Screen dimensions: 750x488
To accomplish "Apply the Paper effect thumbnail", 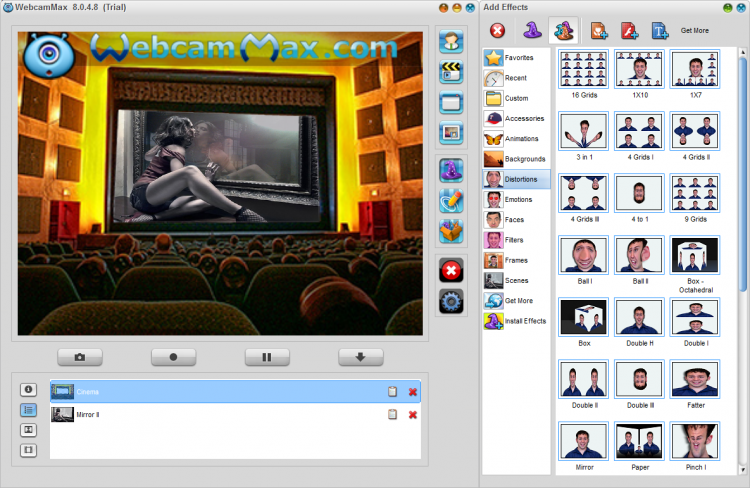I will click(x=640, y=441).
